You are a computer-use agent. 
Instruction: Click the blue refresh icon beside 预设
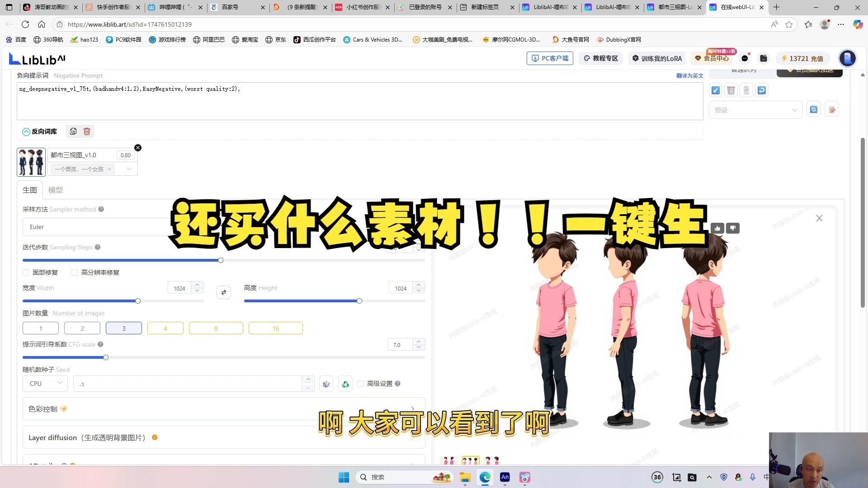point(814,109)
